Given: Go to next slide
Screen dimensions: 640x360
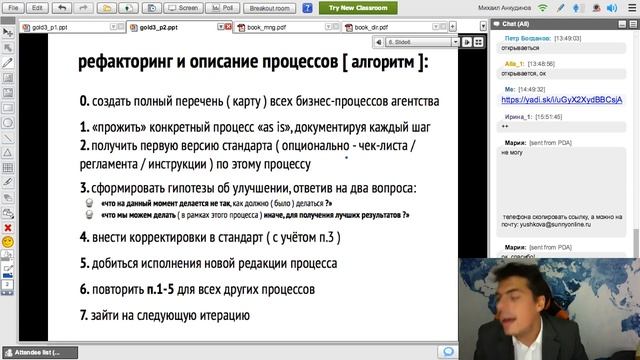Looking at the screenshot, I should point(467,42).
